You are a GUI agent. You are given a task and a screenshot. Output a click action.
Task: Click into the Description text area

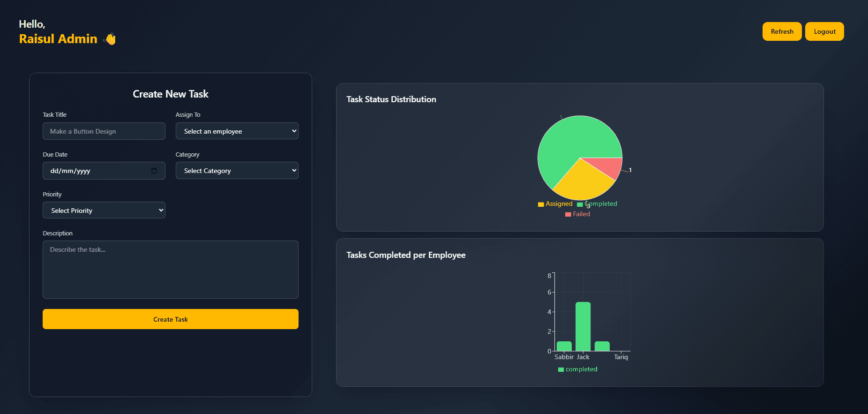[x=170, y=270]
